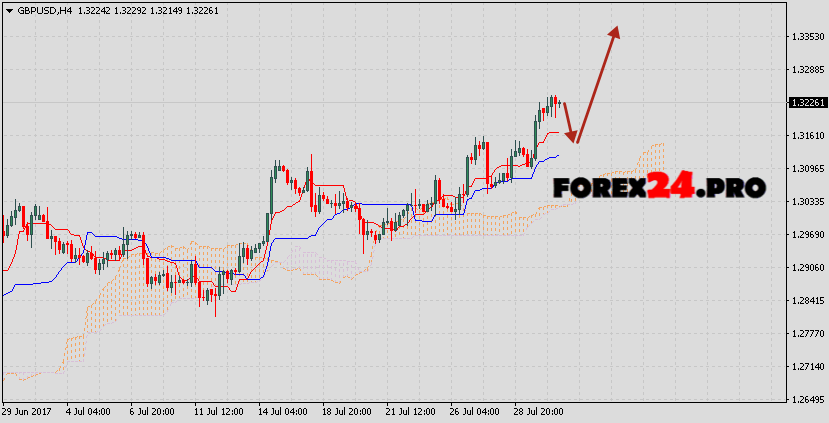
Task: Open the FOREX24.PRO watermark logo
Action: 659,186
